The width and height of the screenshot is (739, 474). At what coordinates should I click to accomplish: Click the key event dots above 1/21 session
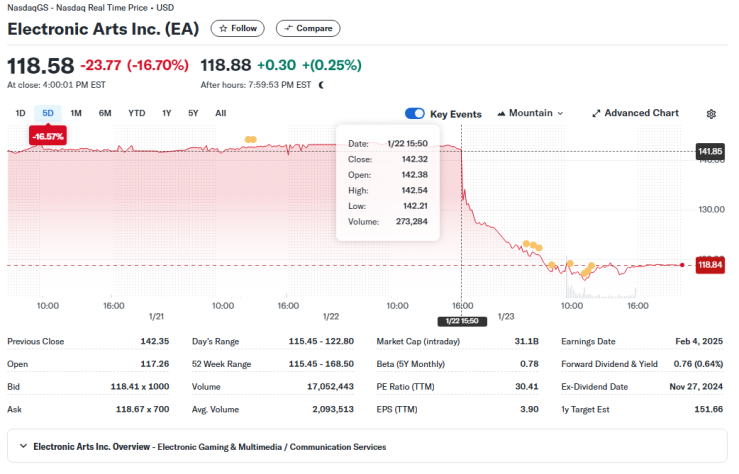coord(250,139)
